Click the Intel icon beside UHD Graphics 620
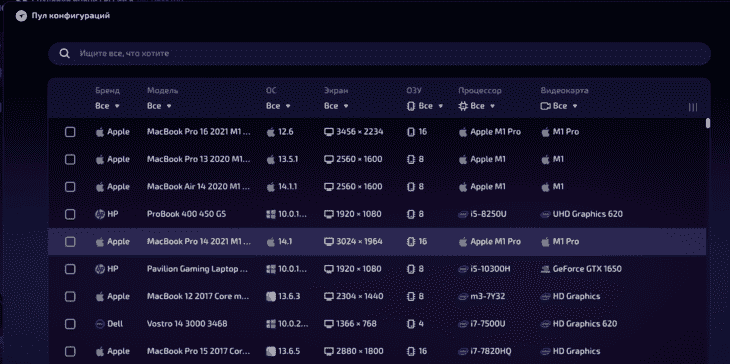This screenshot has width=730, height=364. (545, 214)
